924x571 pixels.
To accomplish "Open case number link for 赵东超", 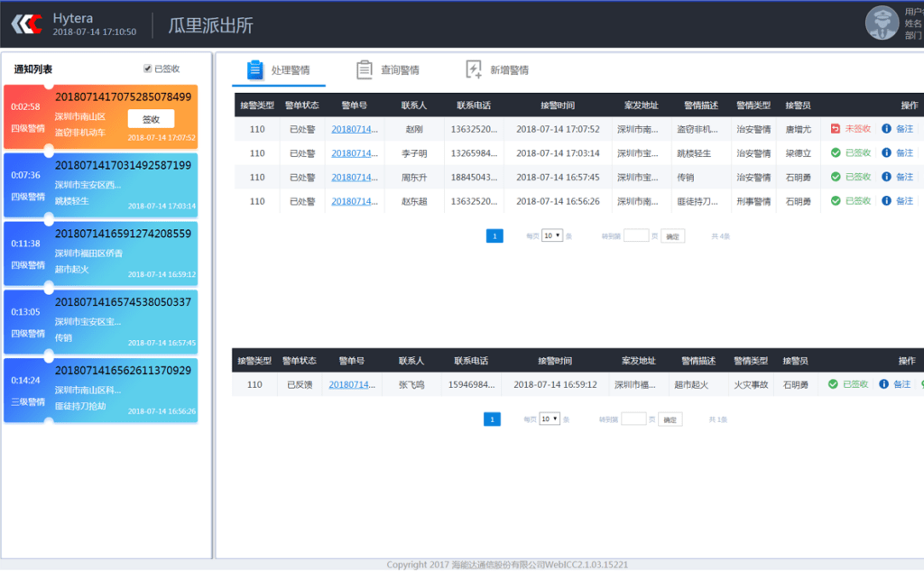I will [x=354, y=201].
